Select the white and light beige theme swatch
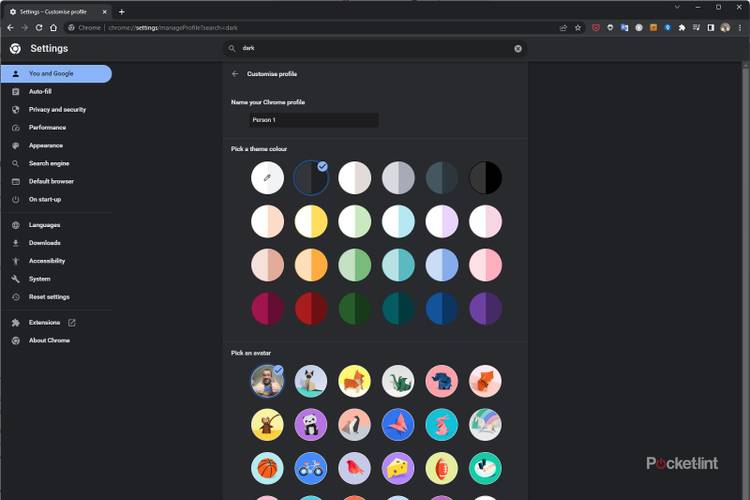The width and height of the screenshot is (750, 500). tap(354, 178)
